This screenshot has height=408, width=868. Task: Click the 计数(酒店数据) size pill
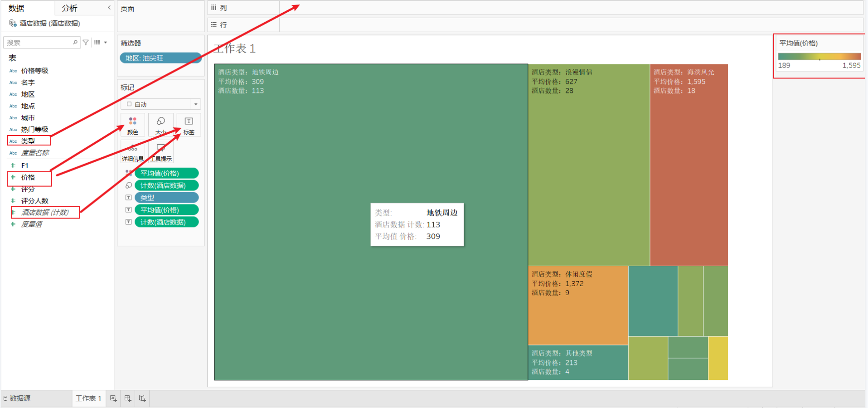pyautogui.click(x=167, y=185)
